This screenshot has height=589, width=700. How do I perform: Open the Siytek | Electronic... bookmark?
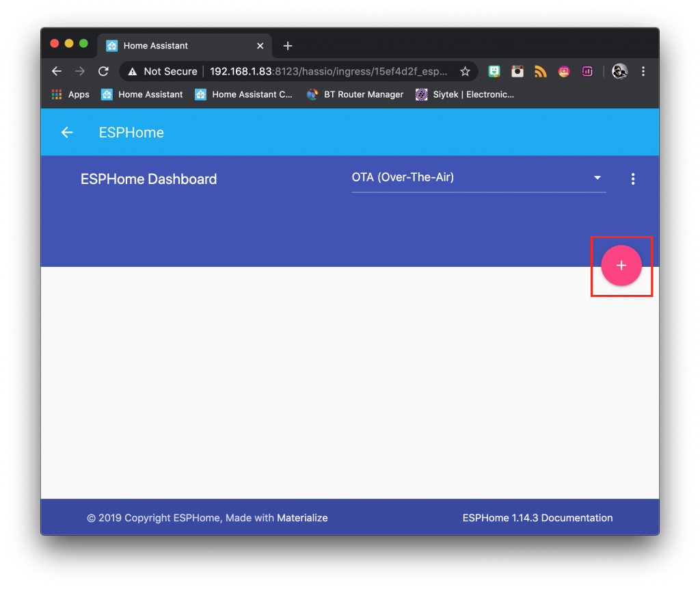(x=465, y=94)
